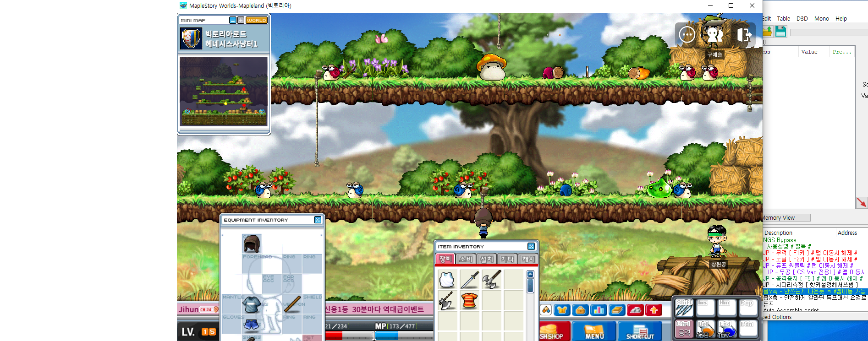Use orange potion in Del quickslot
The width and height of the screenshot is (868, 341).
point(705,329)
